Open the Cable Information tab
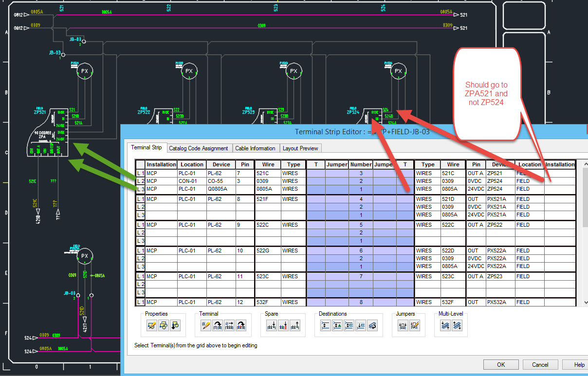 tap(256, 148)
